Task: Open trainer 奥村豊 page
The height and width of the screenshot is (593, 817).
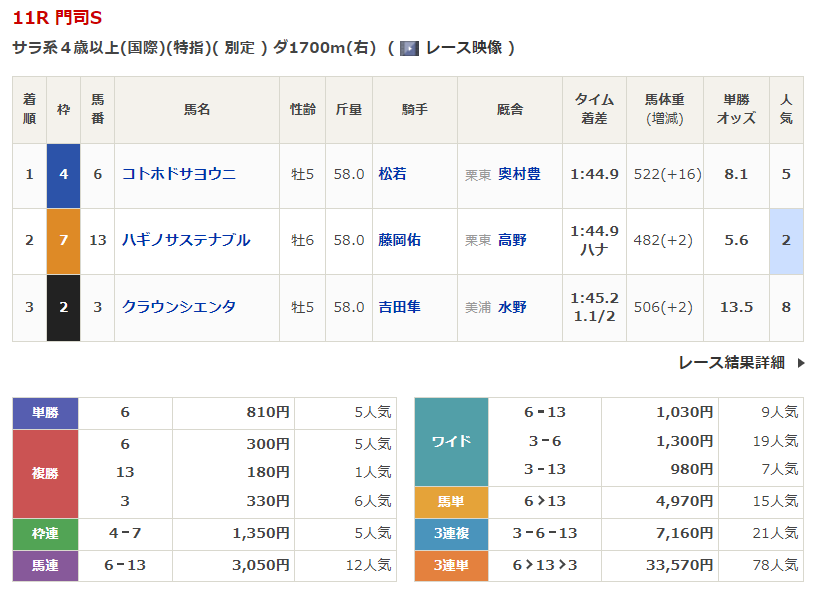Action: 519,174
